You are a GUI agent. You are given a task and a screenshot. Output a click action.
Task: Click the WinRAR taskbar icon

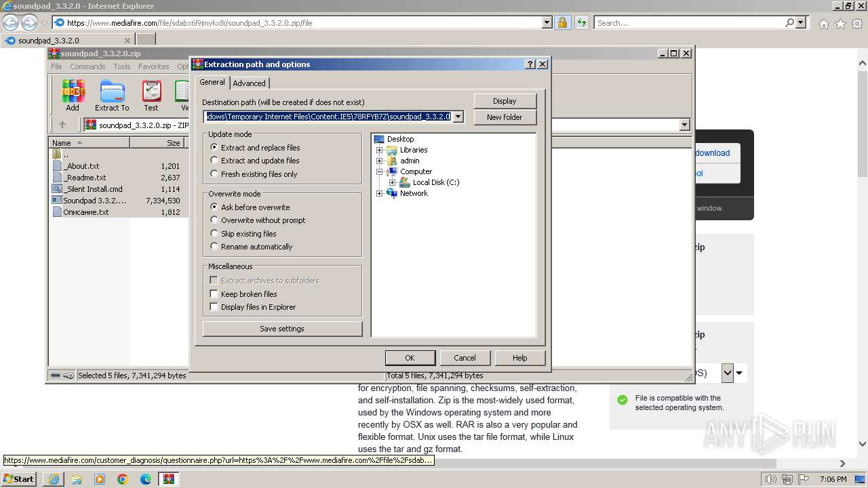[x=169, y=479]
